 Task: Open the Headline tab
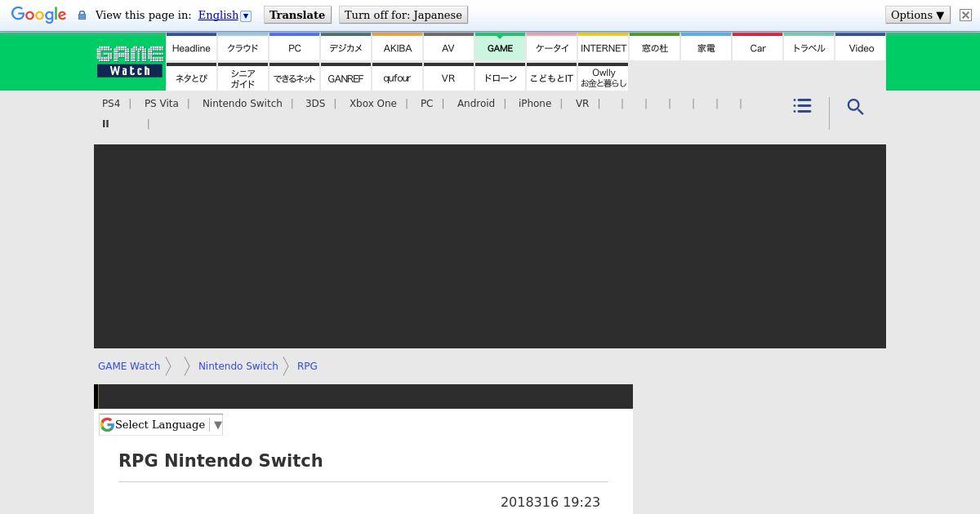pos(191,47)
